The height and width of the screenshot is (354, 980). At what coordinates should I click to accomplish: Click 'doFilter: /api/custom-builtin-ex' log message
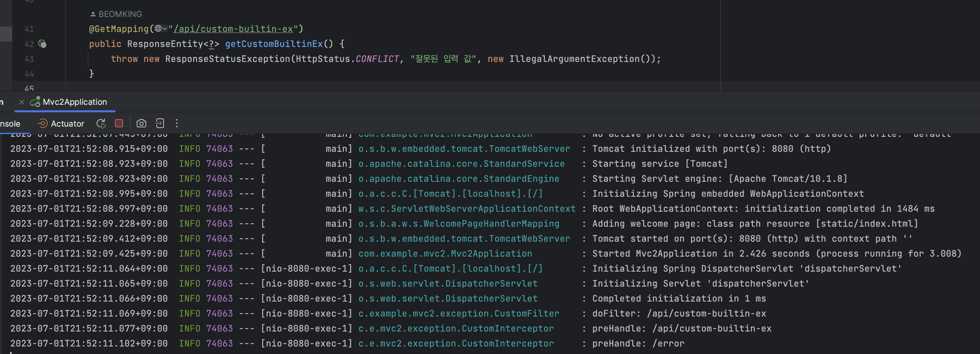[x=679, y=313]
